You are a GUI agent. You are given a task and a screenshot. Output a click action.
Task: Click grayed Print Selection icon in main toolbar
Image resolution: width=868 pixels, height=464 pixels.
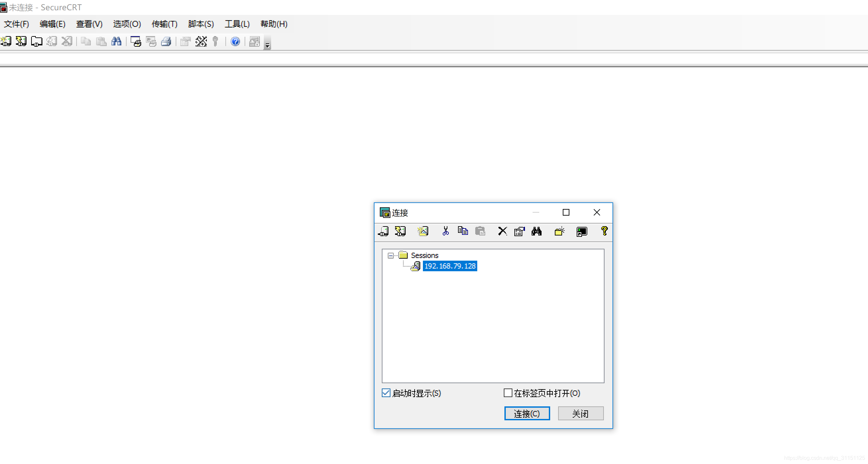coord(151,41)
